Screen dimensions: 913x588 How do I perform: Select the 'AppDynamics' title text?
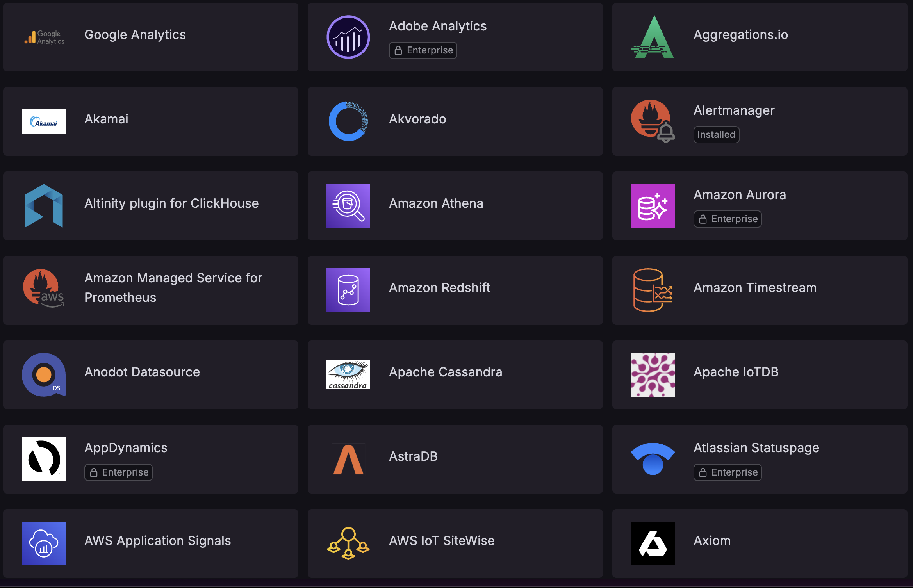click(x=126, y=448)
